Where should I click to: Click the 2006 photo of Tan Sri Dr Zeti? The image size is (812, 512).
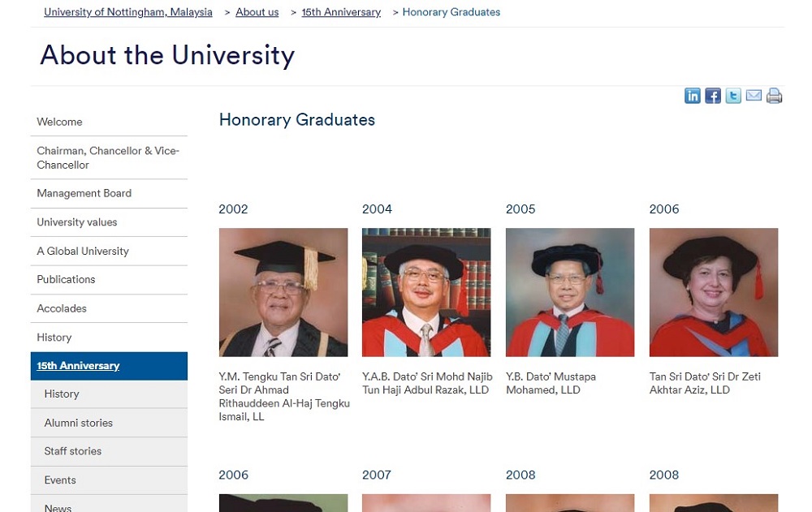pyautogui.click(x=713, y=292)
